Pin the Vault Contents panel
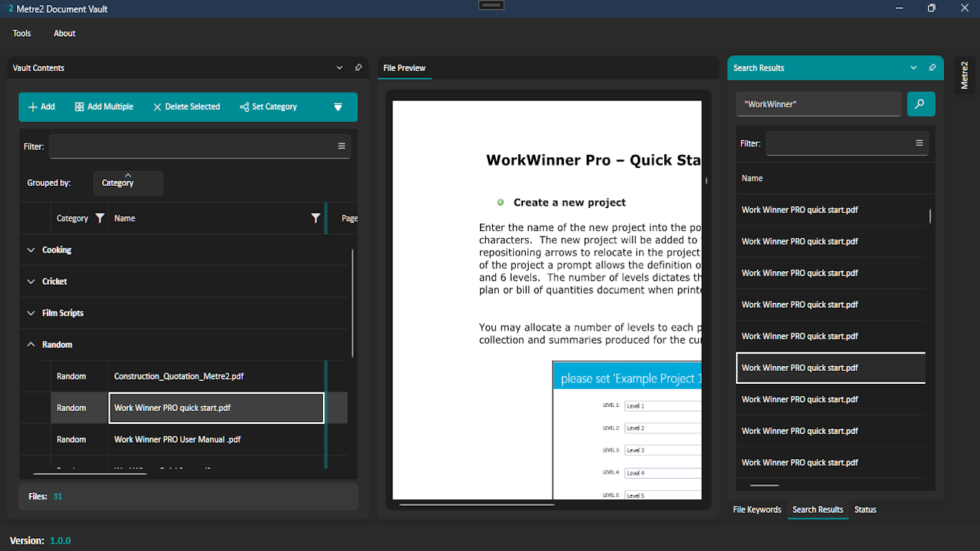The width and height of the screenshot is (980, 551). pyautogui.click(x=358, y=67)
